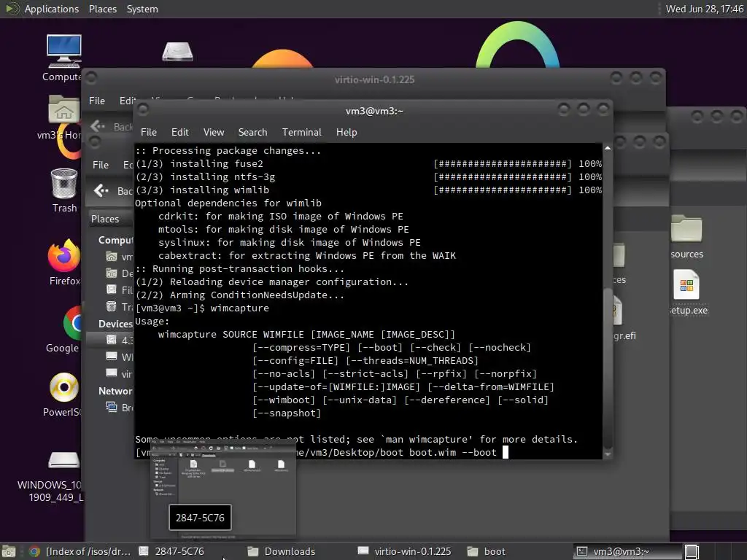747x560 pixels.
Task: Click virtio-win window menu icon on titlebar
Action: [x=91, y=77]
